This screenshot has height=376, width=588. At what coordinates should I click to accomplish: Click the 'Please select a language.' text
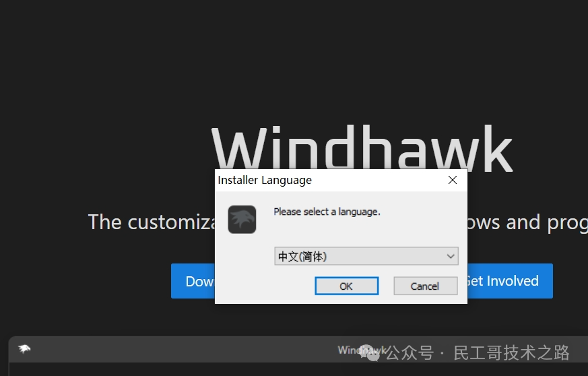click(x=327, y=212)
